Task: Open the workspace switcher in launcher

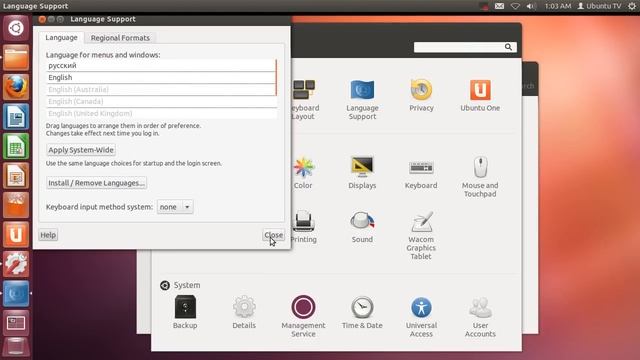Action: [x=16, y=323]
